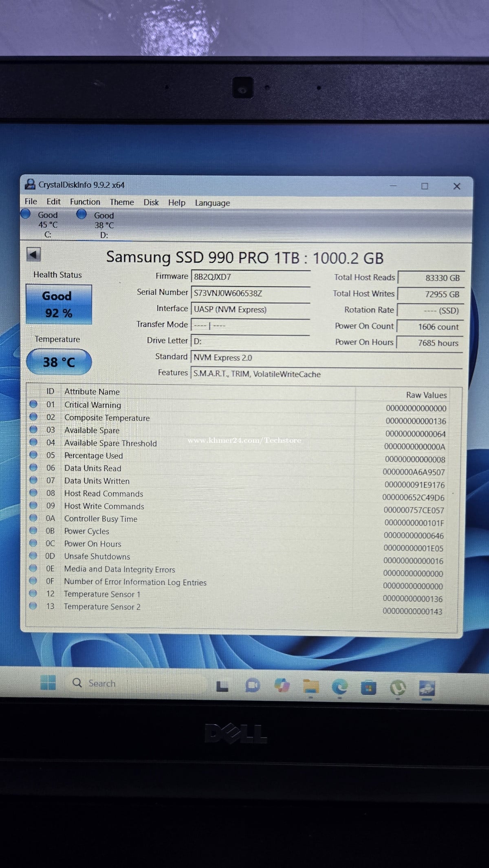Open the Language menu
The height and width of the screenshot is (868, 489).
point(212,203)
